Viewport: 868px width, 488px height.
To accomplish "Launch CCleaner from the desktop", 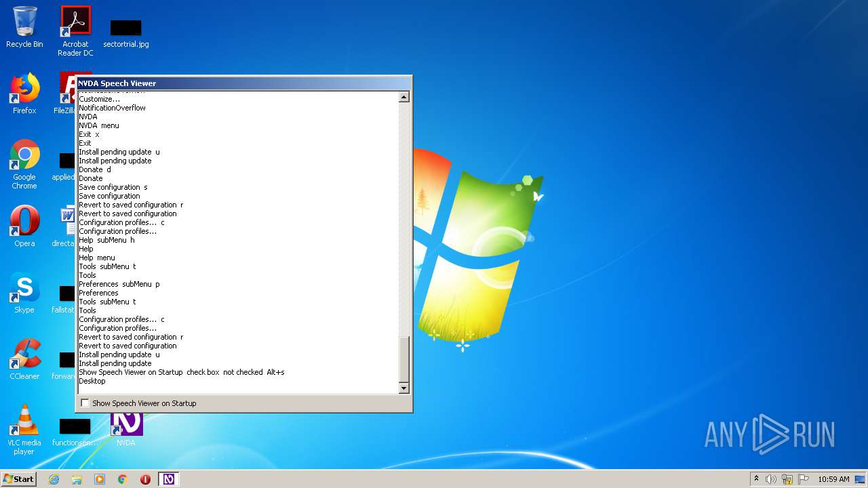I will point(24,359).
